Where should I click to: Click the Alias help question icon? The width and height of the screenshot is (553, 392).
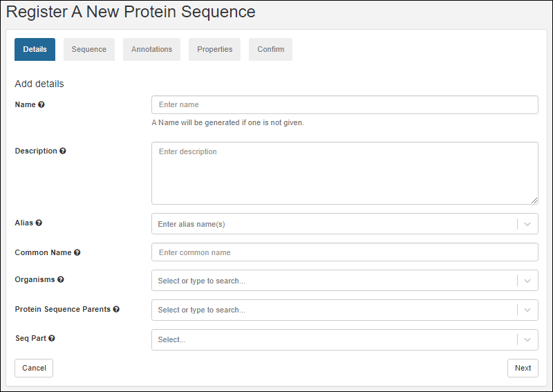39,223
